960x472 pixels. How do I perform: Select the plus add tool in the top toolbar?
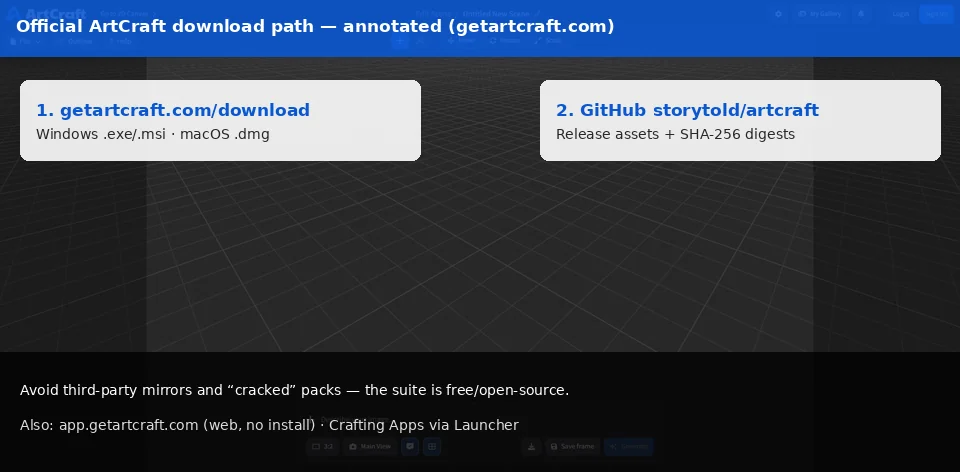(x=400, y=41)
